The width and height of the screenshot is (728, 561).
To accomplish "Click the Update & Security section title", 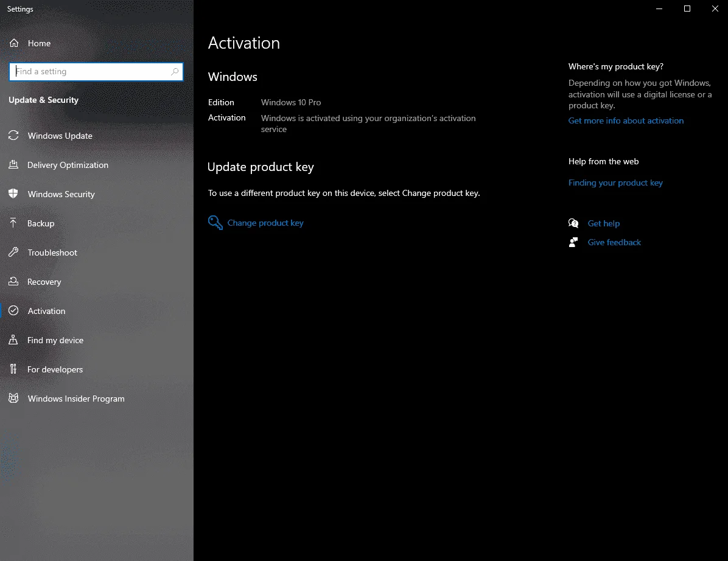I will (x=44, y=100).
